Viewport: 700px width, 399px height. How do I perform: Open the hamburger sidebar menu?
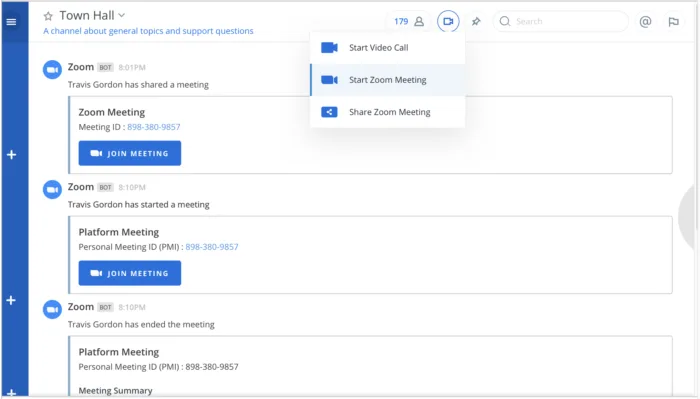point(12,21)
